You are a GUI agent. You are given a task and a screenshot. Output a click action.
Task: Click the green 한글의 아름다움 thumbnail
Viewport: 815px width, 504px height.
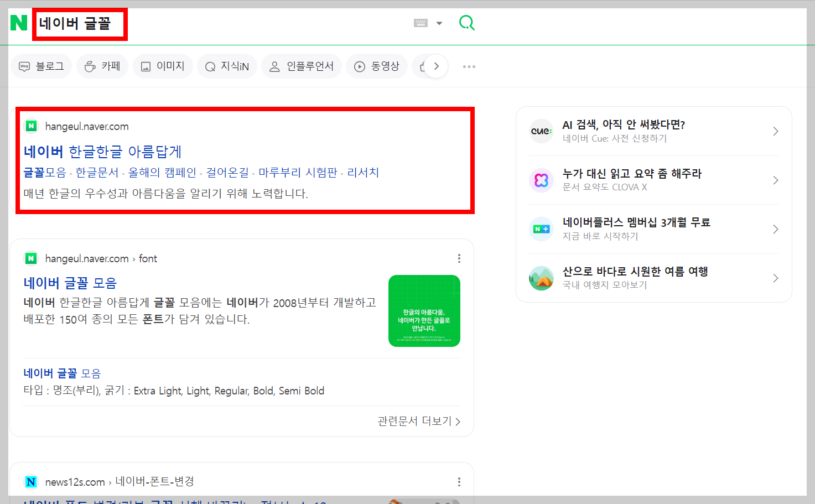pos(424,310)
